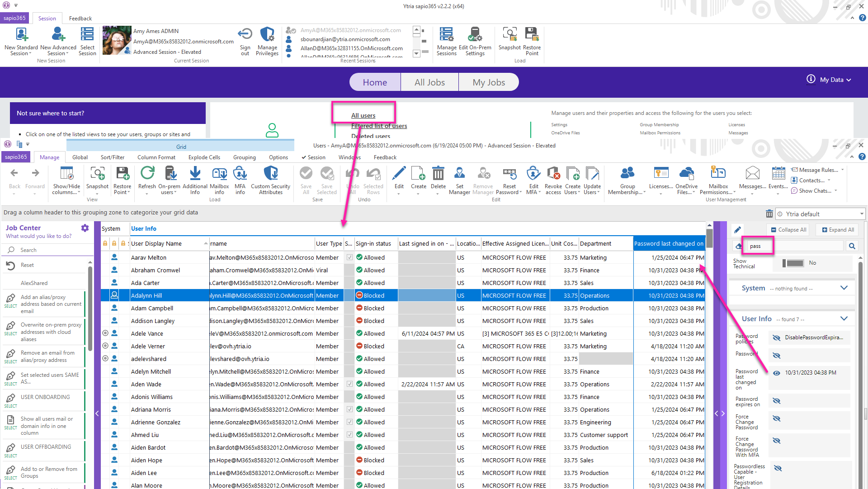The image size is (868, 489).
Task: Expand the Show Chats dropdown arrow
Action: pyautogui.click(x=835, y=190)
